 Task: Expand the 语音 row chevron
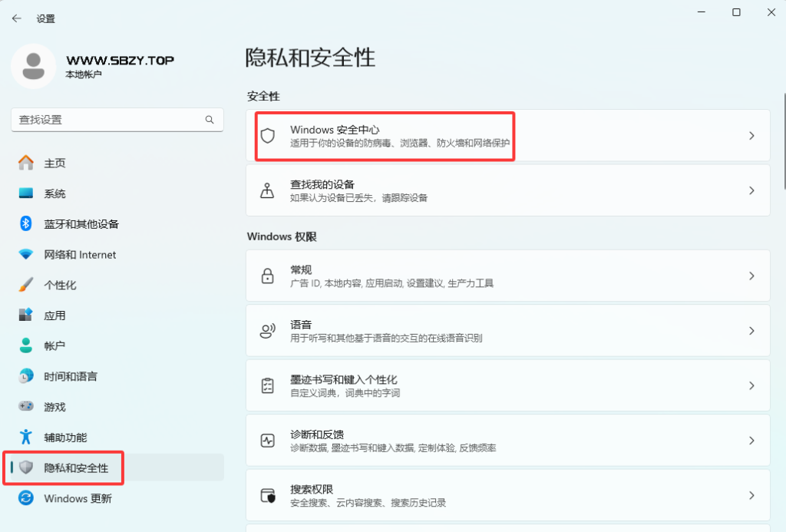[x=751, y=330]
